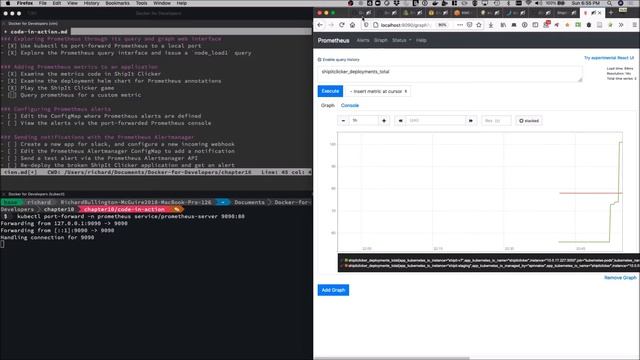Image resolution: width=640 pixels, height=360 pixels.
Task: Go back using Firefox back arrow
Action: pyautogui.click(x=320, y=25)
